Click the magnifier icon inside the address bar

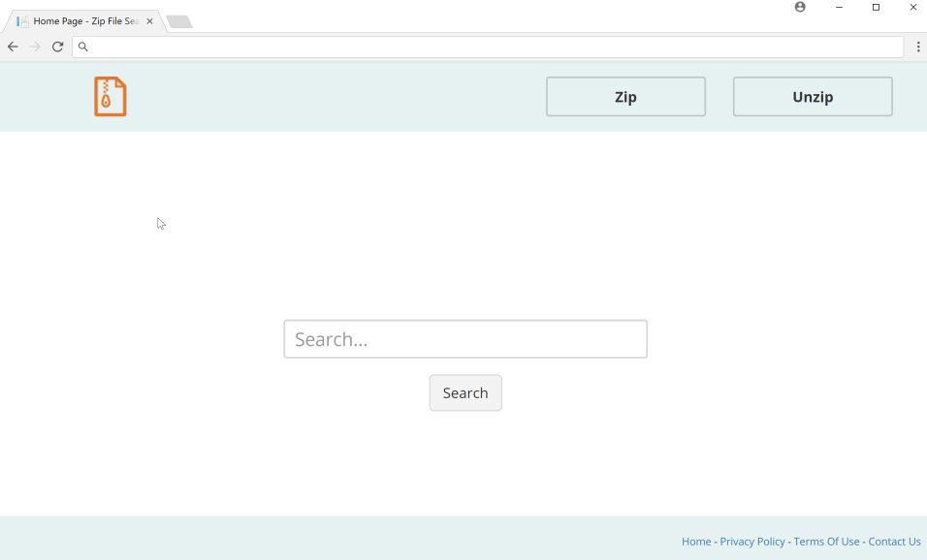83,46
